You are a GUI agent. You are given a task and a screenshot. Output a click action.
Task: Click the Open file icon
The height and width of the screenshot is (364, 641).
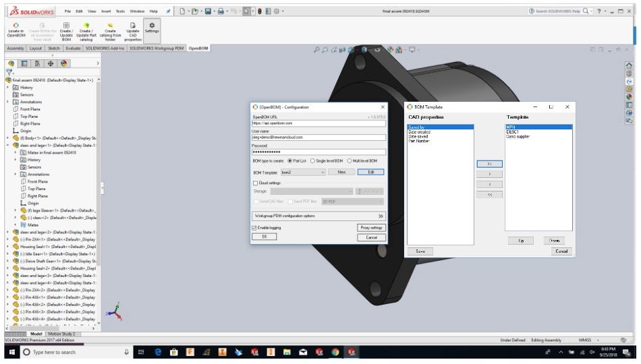pyautogui.click(x=194, y=11)
